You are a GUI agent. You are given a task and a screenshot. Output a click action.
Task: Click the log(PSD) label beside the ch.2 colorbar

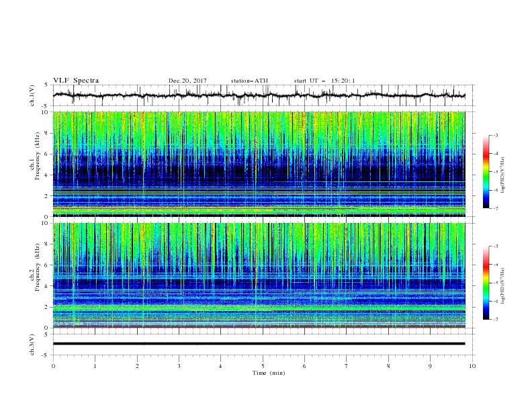point(503,285)
